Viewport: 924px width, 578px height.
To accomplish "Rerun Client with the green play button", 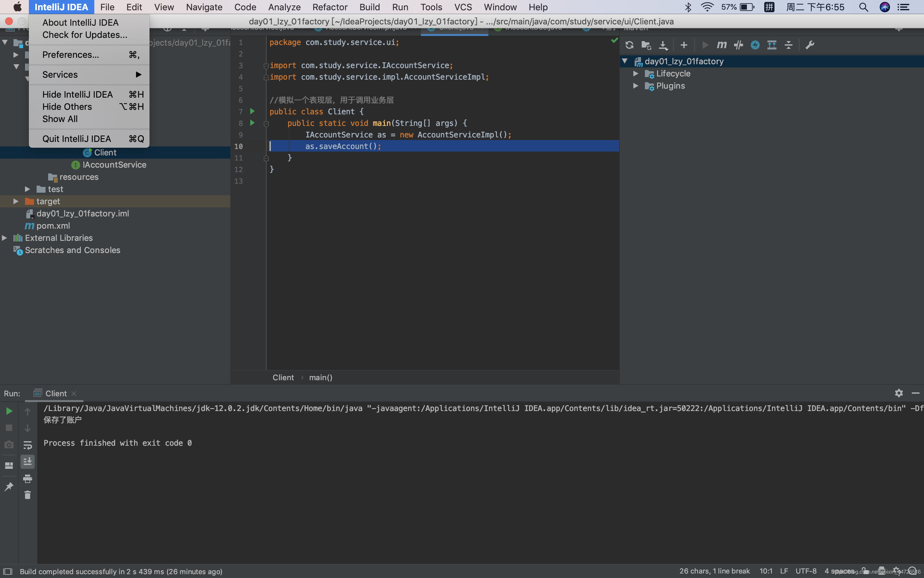I will 9,411.
